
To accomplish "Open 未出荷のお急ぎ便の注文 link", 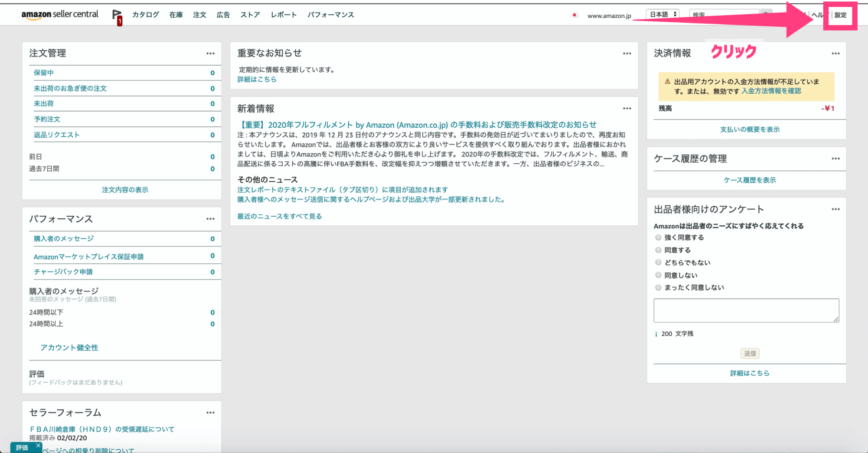I will coord(70,89).
